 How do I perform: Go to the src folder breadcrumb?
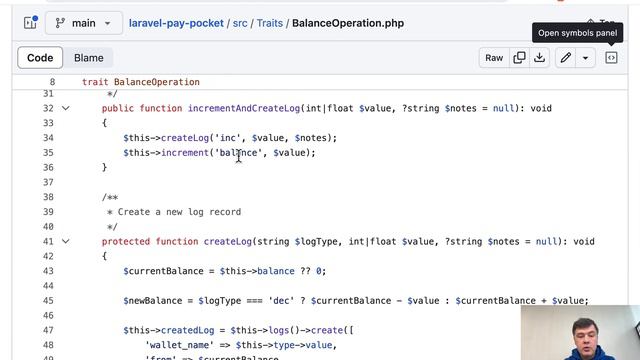pyautogui.click(x=240, y=23)
